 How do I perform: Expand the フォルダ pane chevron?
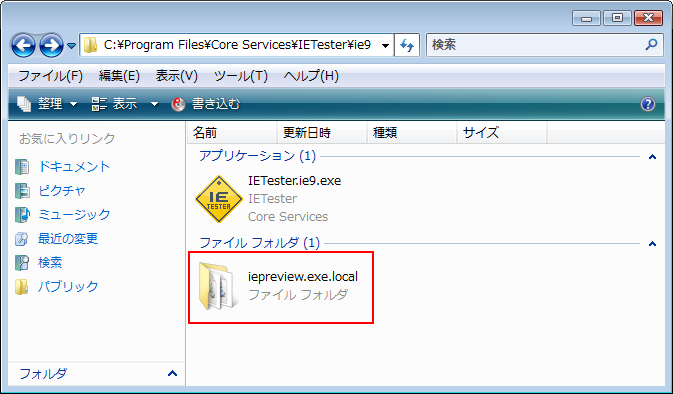(172, 373)
